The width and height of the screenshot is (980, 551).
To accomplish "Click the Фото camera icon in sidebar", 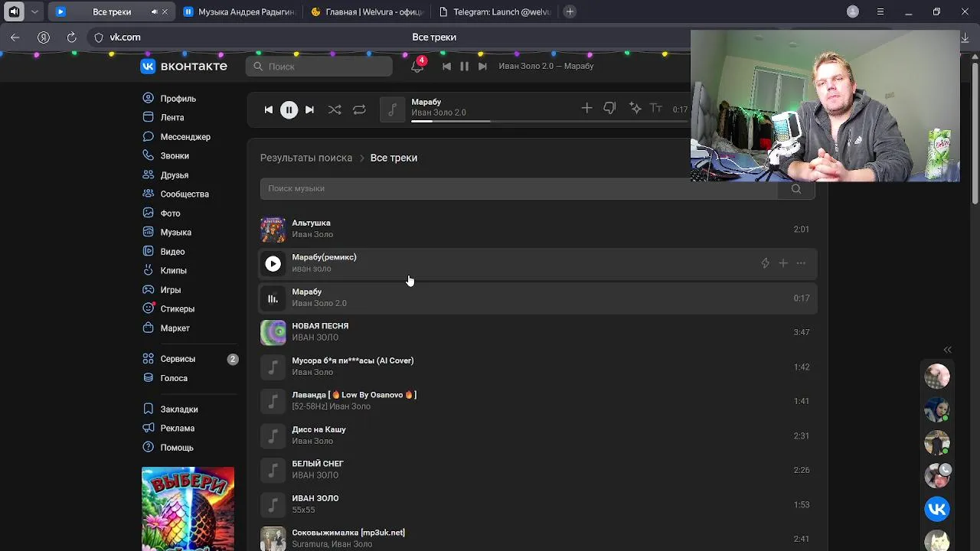I will click(149, 213).
